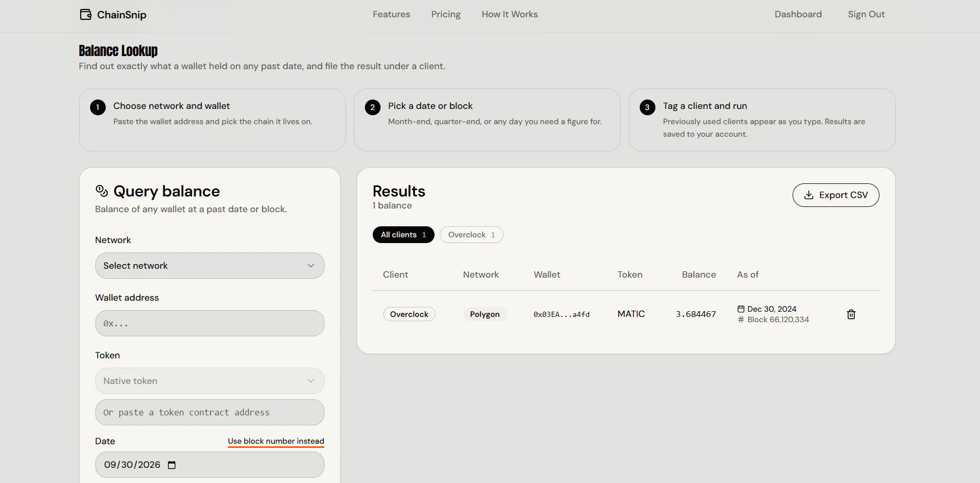
Task: Click the Overclock client badge in table
Action: 409,314
